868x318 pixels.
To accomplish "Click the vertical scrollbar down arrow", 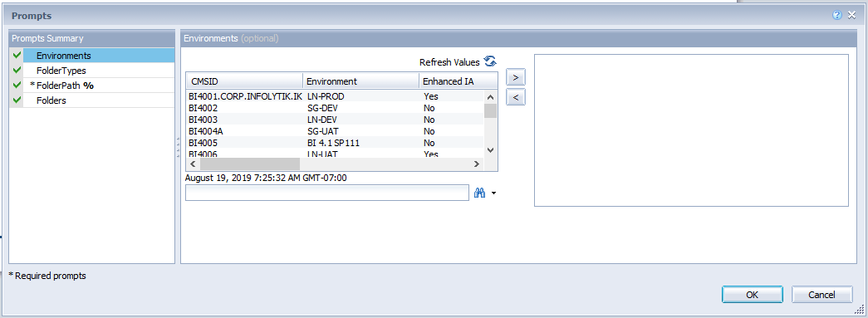I will point(490,150).
